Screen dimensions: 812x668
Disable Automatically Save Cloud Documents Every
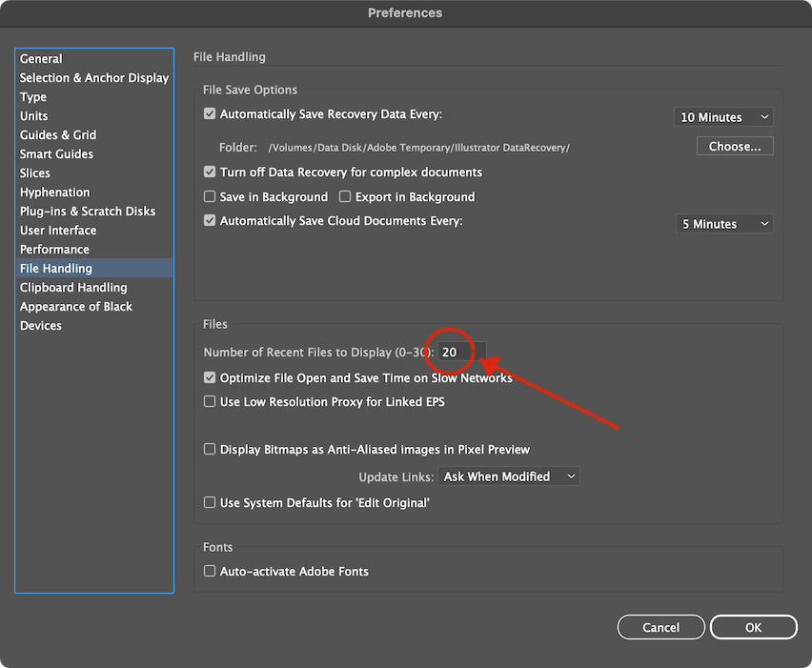210,220
